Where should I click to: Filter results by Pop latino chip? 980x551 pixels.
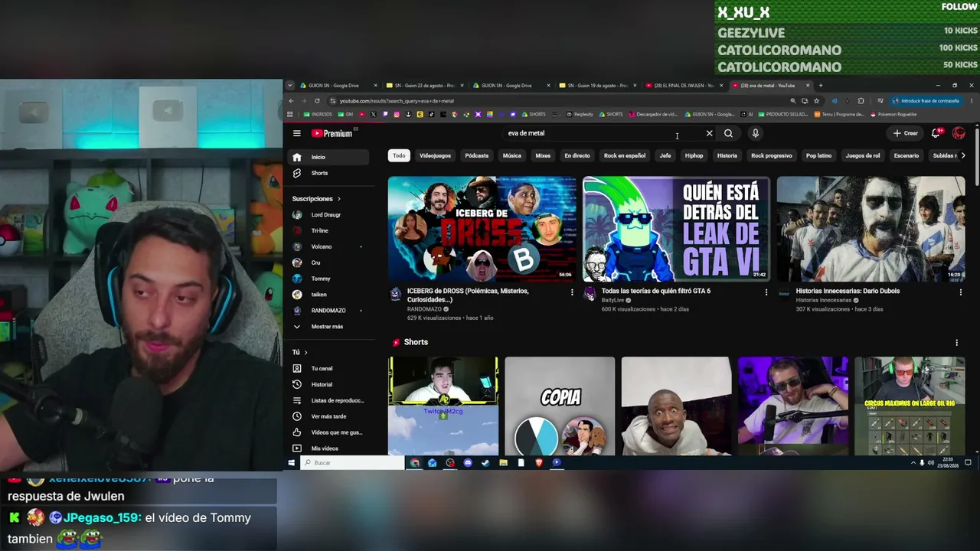coord(818,155)
